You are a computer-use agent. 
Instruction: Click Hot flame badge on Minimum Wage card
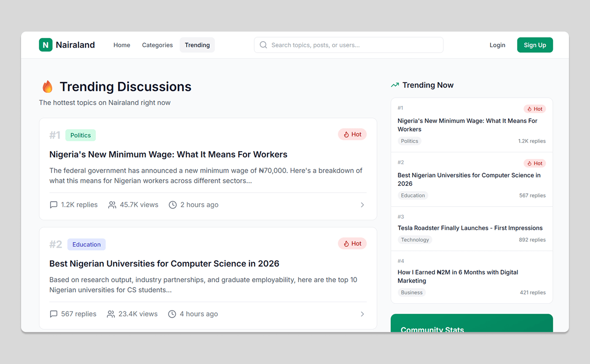click(x=352, y=134)
